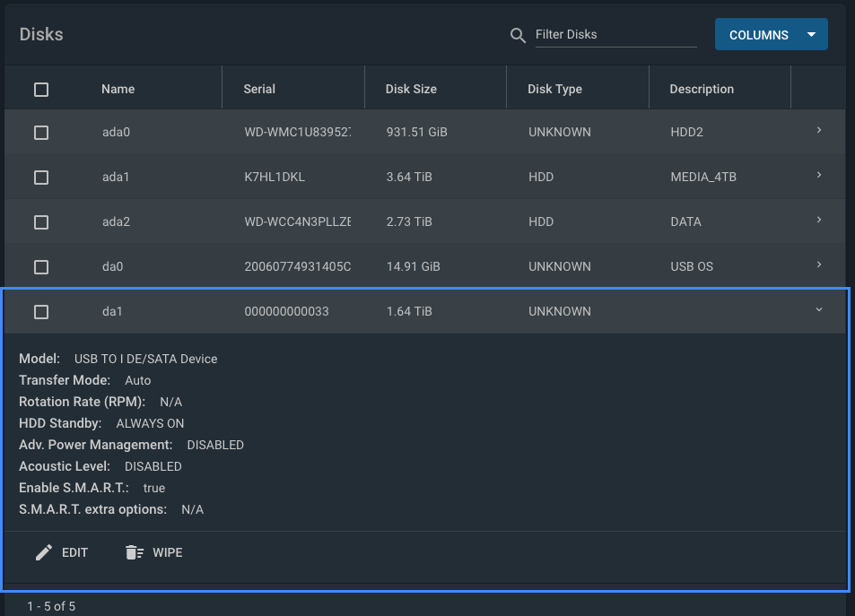Click the da0 disk name

pos(112,266)
